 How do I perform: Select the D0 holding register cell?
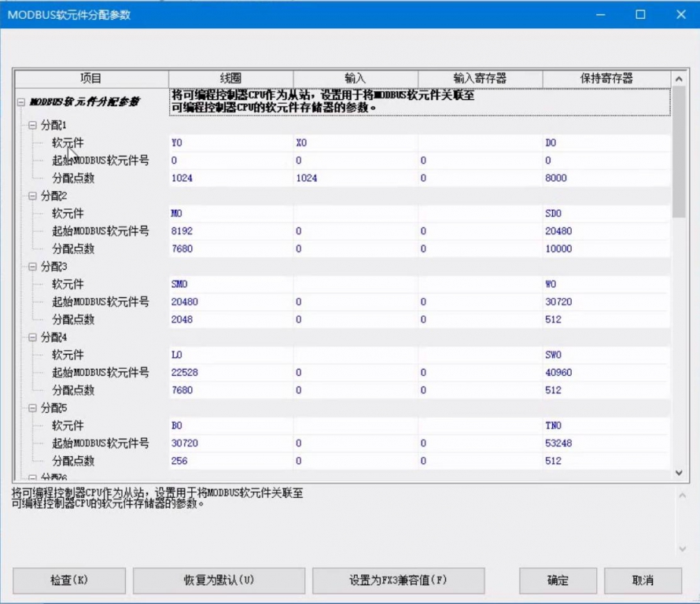coord(606,143)
